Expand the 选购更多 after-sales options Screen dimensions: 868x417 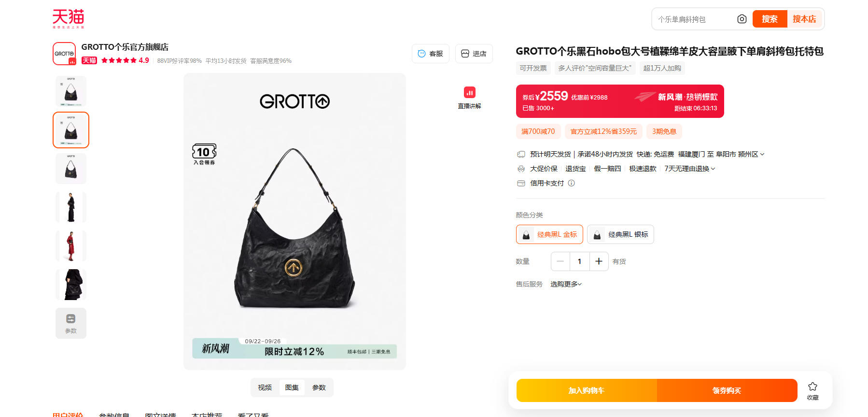pos(566,284)
